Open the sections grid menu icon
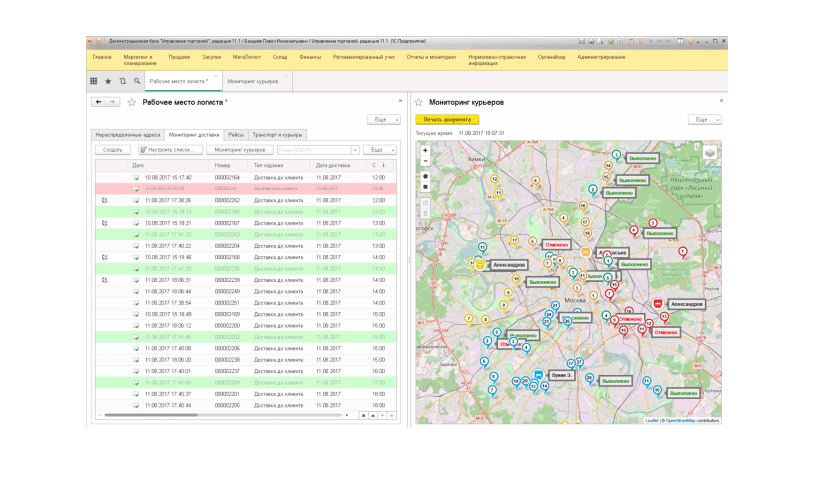This screenshot has height=496, width=814. coord(93,81)
